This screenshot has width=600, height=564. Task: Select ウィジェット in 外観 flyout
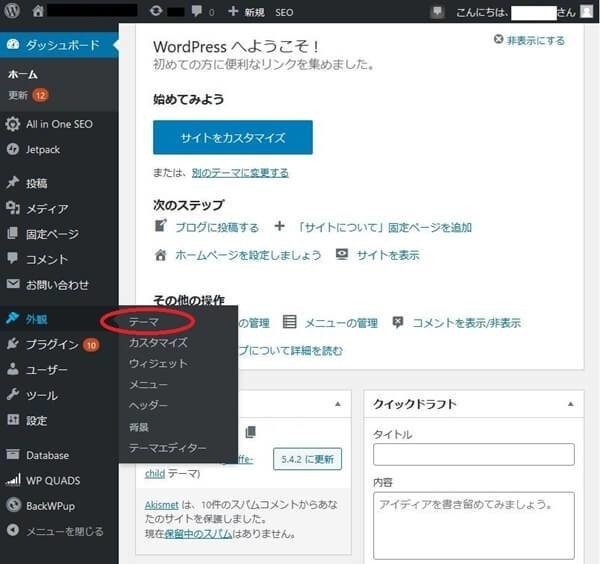(158, 364)
